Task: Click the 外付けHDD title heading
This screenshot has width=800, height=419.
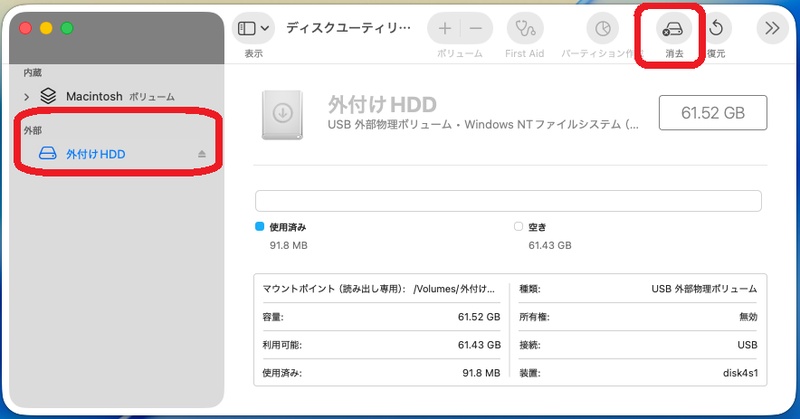Action: click(x=382, y=105)
